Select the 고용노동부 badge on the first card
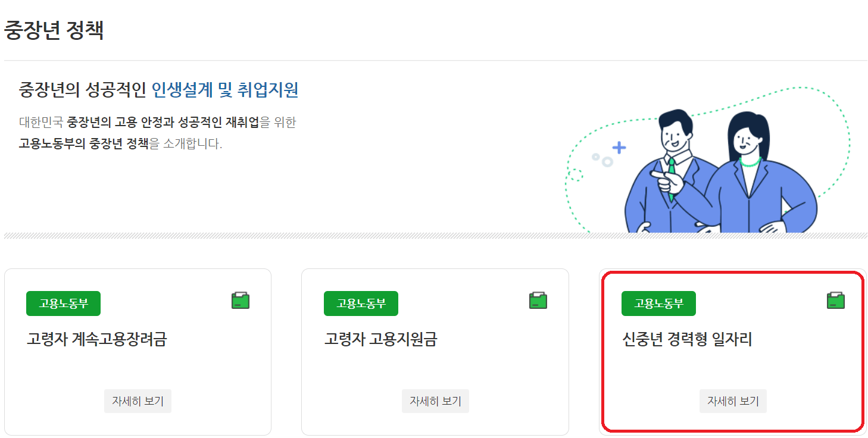Viewport: 868px width, 438px height. (63, 303)
